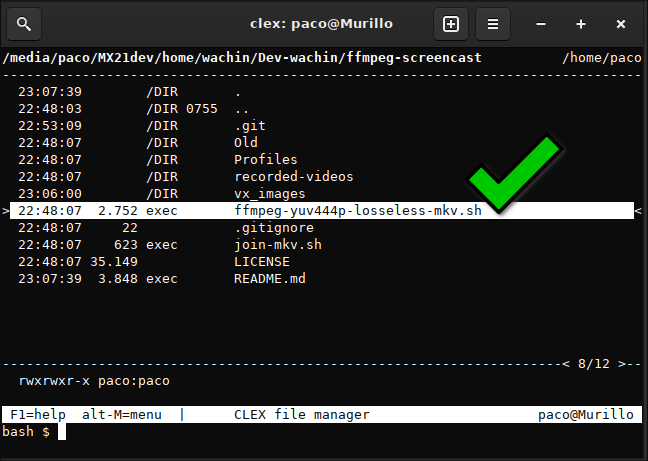This screenshot has height=461, width=648.
Task: Click the 23:06:00 time of vx_images
Action: pyautogui.click(x=50, y=193)
